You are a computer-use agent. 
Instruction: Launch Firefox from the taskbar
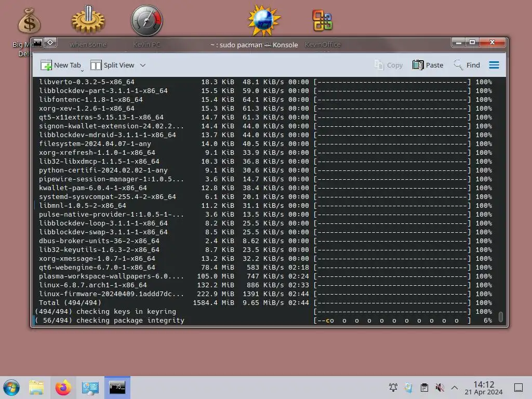[x=63, y=388]
